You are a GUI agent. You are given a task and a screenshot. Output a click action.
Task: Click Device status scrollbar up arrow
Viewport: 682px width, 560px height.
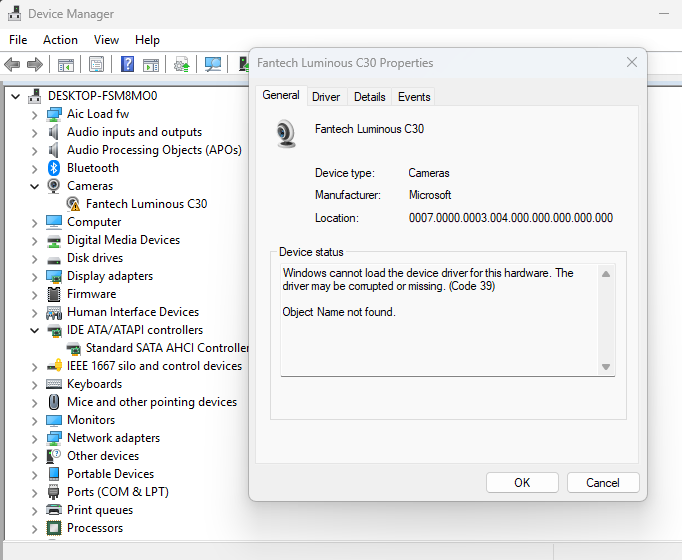[605, 274]
